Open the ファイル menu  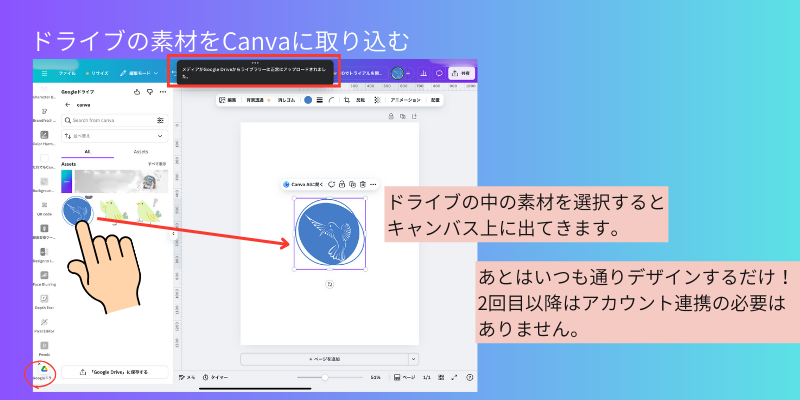[x=67, y=73]
